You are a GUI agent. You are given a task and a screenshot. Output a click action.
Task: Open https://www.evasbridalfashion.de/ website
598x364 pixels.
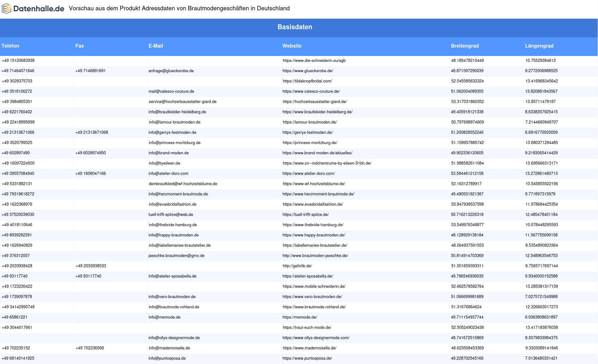coord(313,204)
